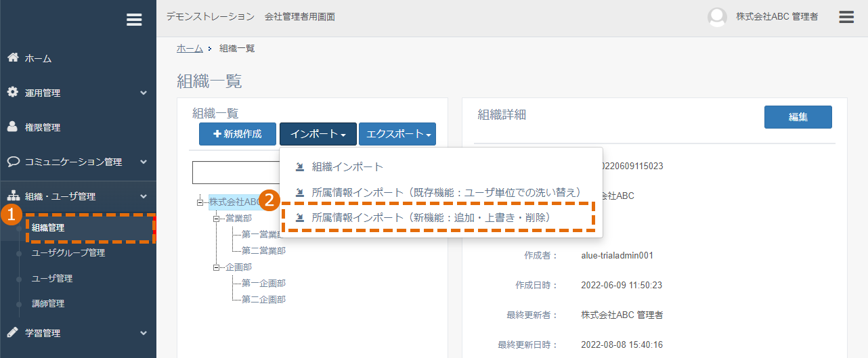Click the organization search input field
Image resolution: width=868 pixels, height=358 pixels.
pos(236,173)
